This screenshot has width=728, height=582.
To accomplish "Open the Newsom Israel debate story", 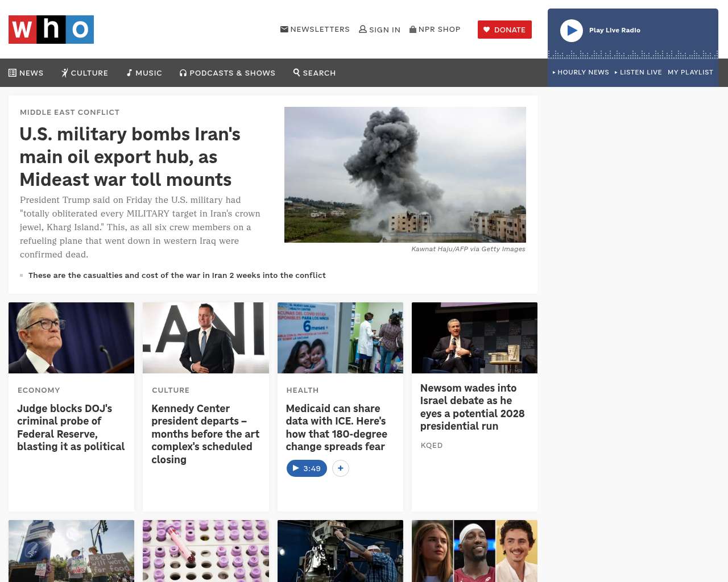I will point(472,407).
